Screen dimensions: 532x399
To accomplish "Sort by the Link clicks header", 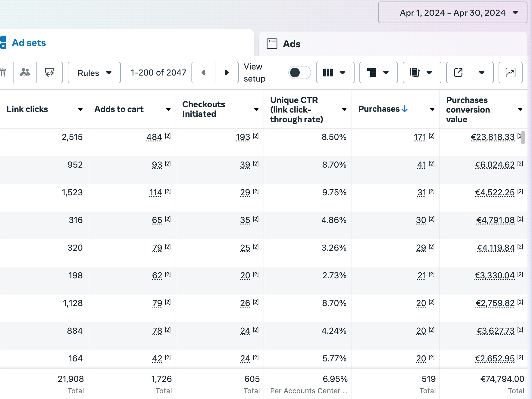I will pyautogui.click(x=27, y=109).
